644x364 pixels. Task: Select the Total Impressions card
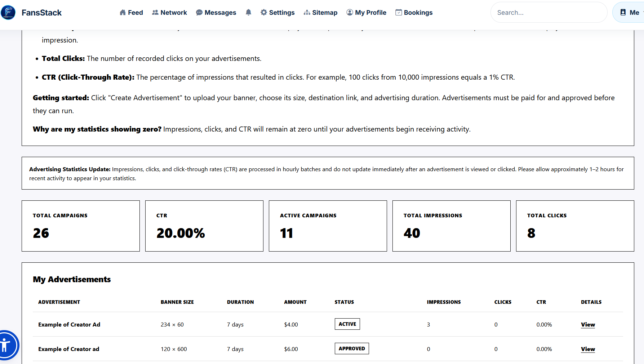[452, 226]
